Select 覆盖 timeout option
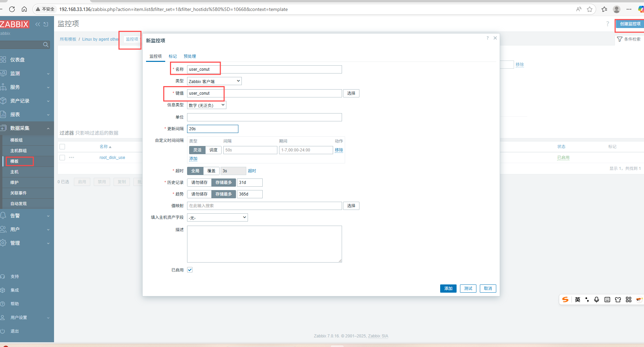 pyautogui.click(x=211, y=171)
